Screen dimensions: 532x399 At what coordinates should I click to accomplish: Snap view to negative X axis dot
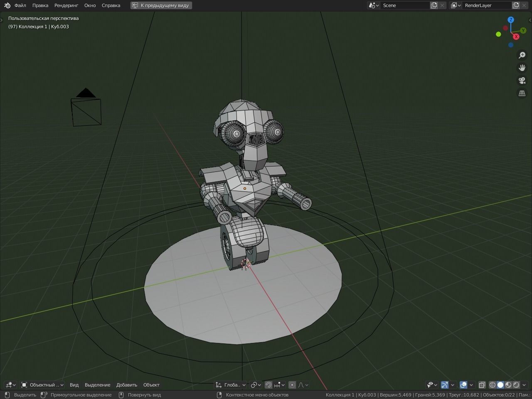(x=505, y=28)
